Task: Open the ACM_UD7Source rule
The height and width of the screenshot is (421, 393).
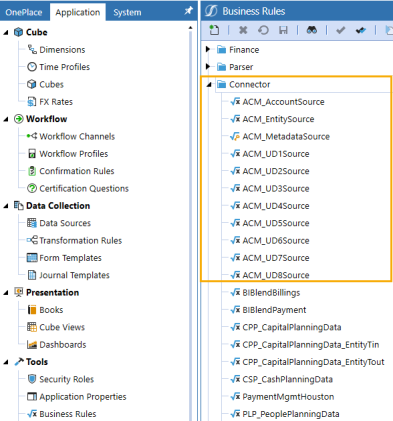Action: pyautogui.click(x=276, y=258)
